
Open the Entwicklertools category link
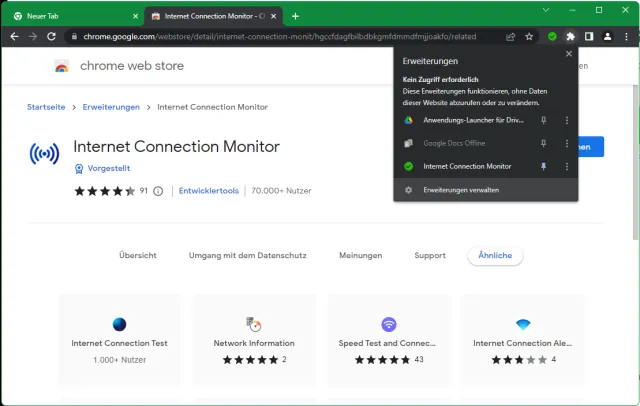click(x=208, y=190)
